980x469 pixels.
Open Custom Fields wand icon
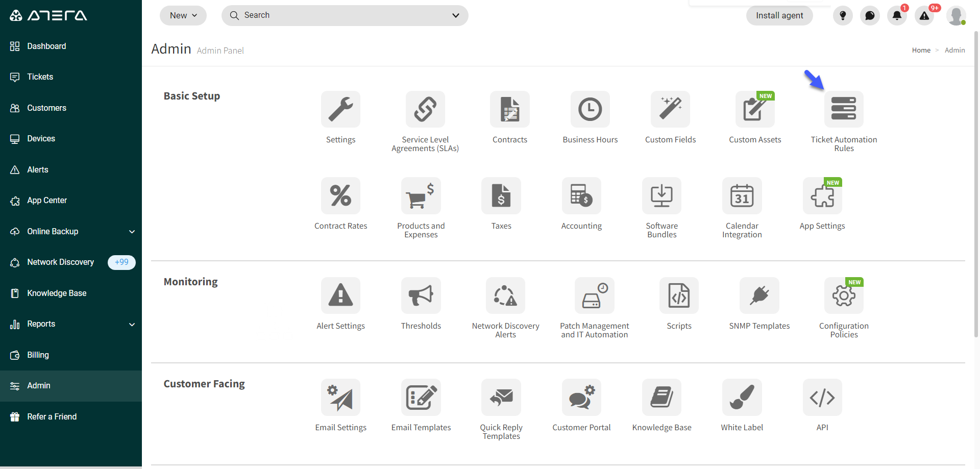pyautogui.click(x=670, y=109)
